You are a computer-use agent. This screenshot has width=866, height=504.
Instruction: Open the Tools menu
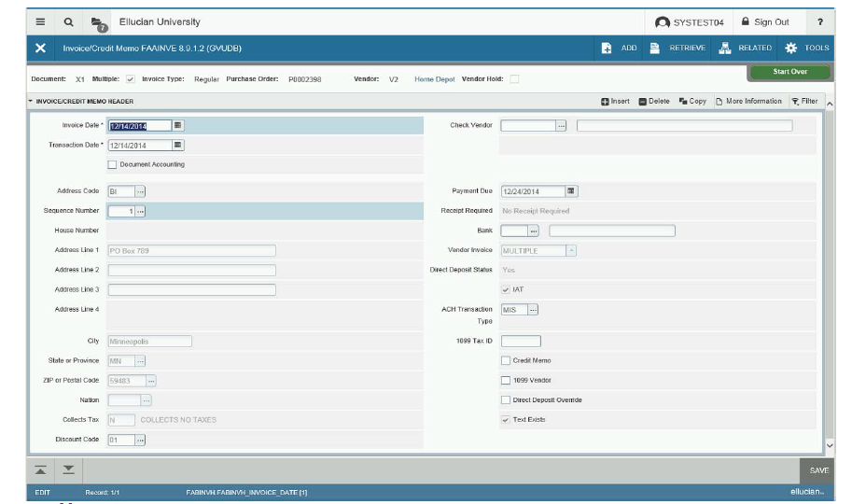(x=807, y=49)
